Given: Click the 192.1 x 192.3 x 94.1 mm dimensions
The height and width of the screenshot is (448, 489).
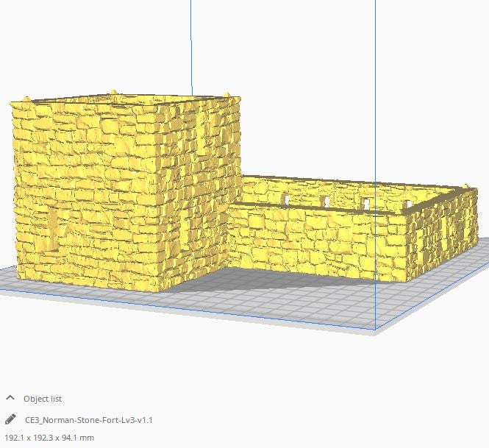Looking at the screenshot, I should (x=49, y=438).
